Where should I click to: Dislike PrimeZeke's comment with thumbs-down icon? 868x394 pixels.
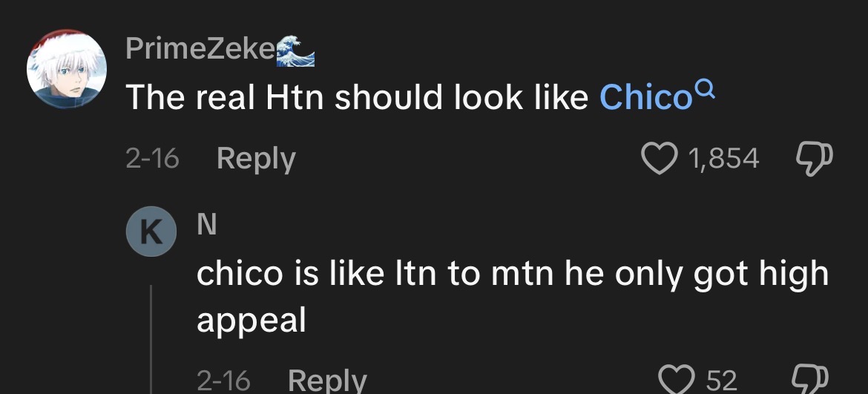pos(814,159)
